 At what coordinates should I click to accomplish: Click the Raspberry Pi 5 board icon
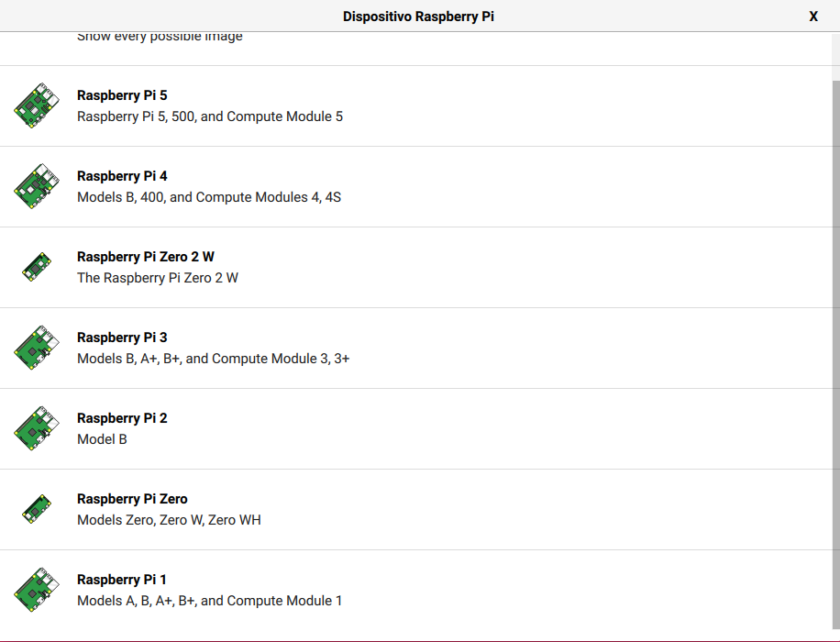pos(37,105)
